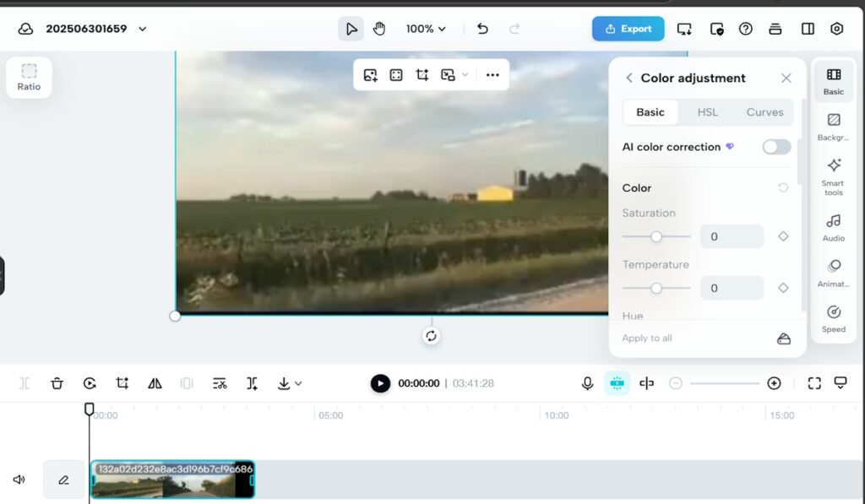Image resolution: width=865 pixels, height=504 pixels.
Task: Switch to the HSL tab
Action: tap(707, 112)
